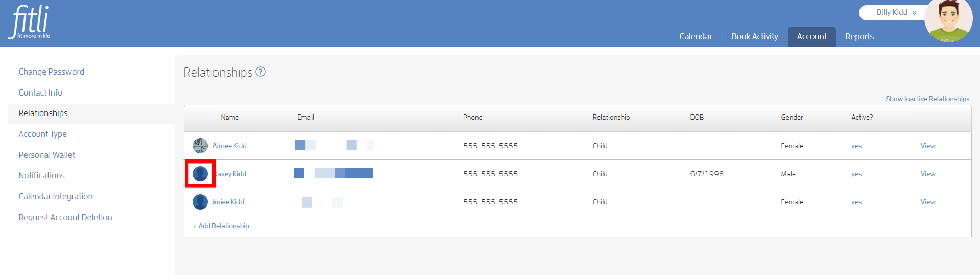Open Personal Wallet in sidebar

pyautogui.click(x=46, y=155)
